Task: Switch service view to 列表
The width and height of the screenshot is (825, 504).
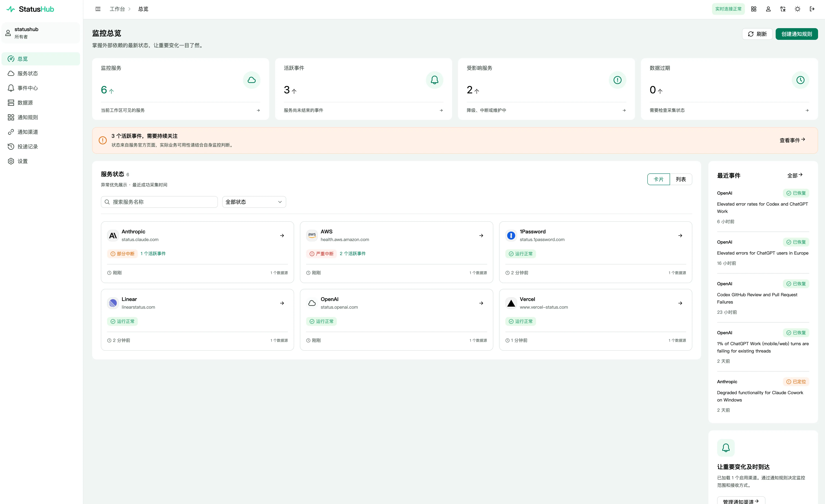Action: 681,179
